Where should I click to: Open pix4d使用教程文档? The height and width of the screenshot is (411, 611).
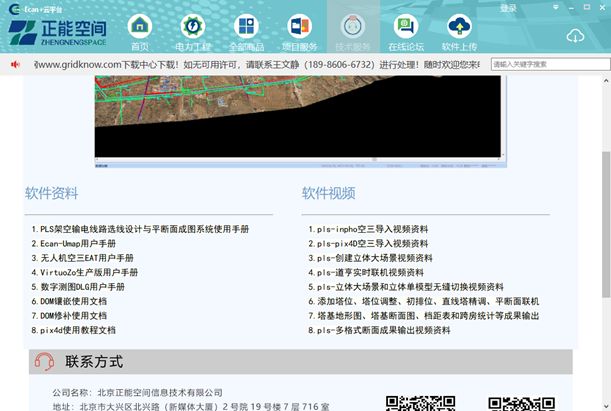click(x=74, y=330)
